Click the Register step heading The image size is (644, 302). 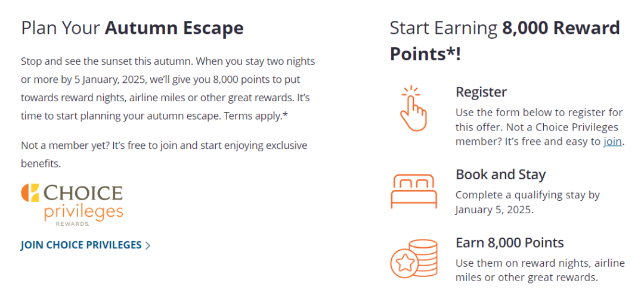481,92
